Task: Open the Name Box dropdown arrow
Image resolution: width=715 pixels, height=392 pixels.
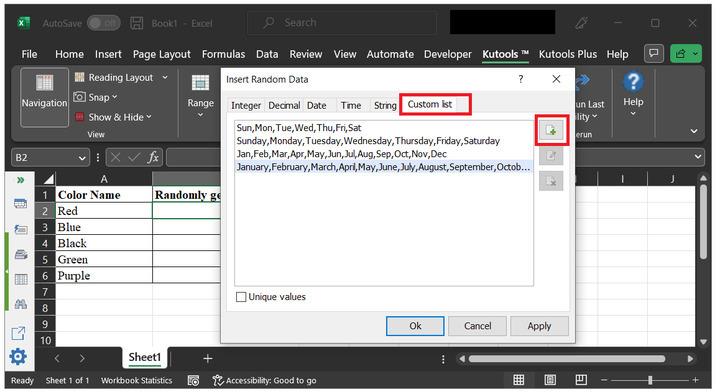Action: pyautogui.click(x=82, y=158)
